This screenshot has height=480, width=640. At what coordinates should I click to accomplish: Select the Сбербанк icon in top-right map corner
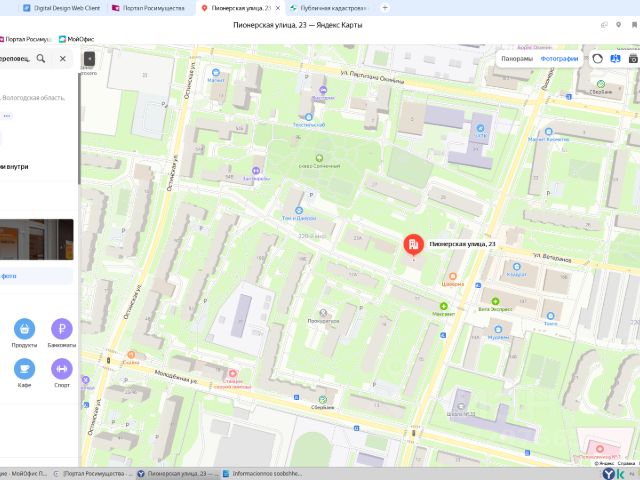601,84
